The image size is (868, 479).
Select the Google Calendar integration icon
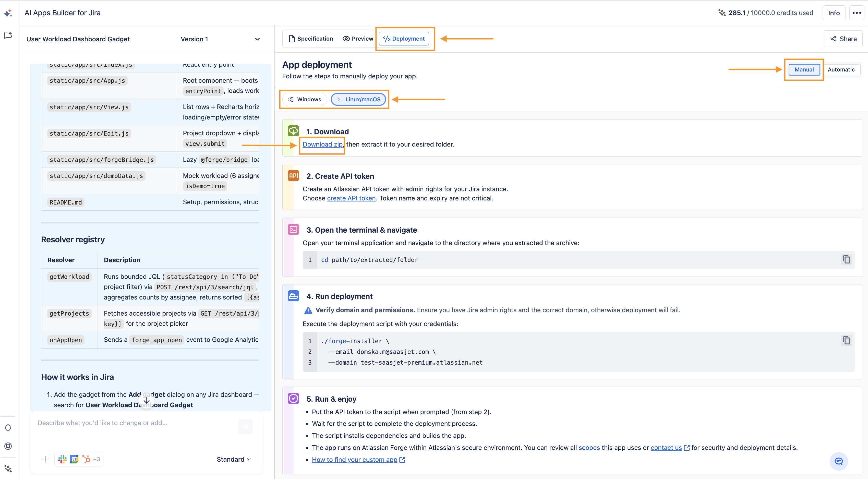[74, 459]
